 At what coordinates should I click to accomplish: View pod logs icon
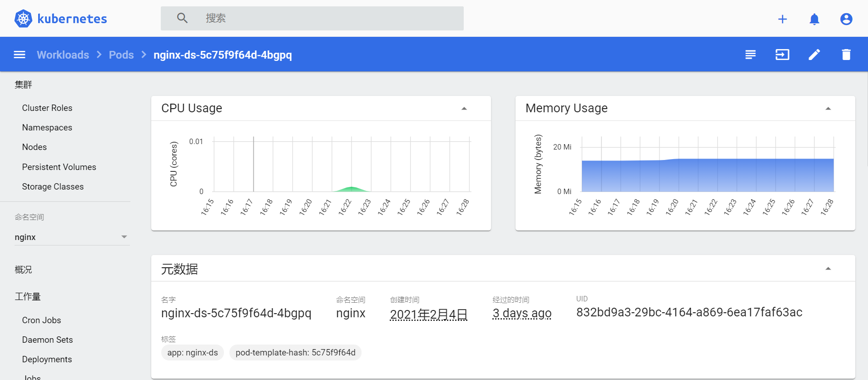[x=750, y=55]
